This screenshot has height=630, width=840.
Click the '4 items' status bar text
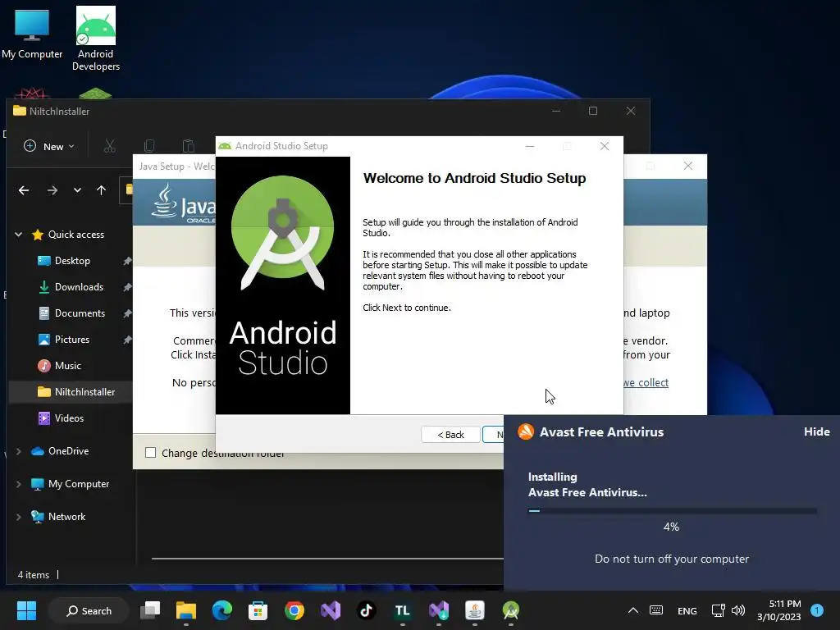pos(33,575)
